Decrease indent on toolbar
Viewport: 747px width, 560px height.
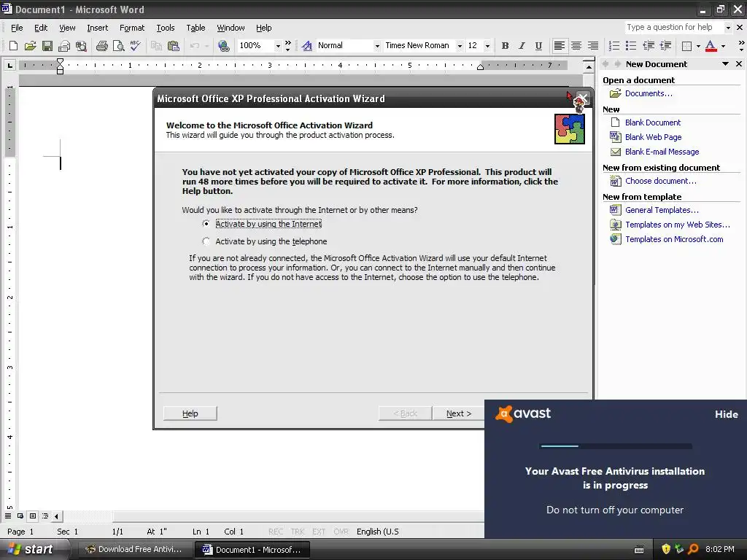[x=648, y=46]
